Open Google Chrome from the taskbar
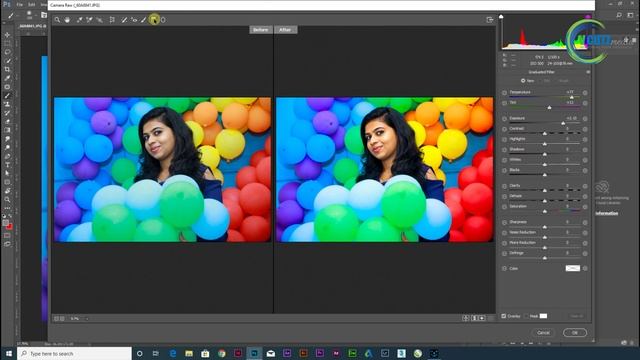This screenshot has width=640, height=360. coord(222,353)
